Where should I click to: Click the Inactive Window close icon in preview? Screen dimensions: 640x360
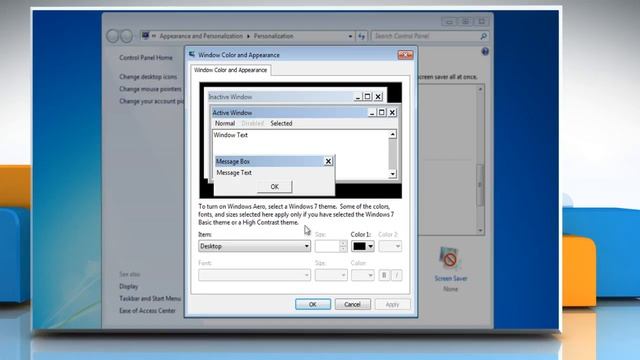[378, 97]
